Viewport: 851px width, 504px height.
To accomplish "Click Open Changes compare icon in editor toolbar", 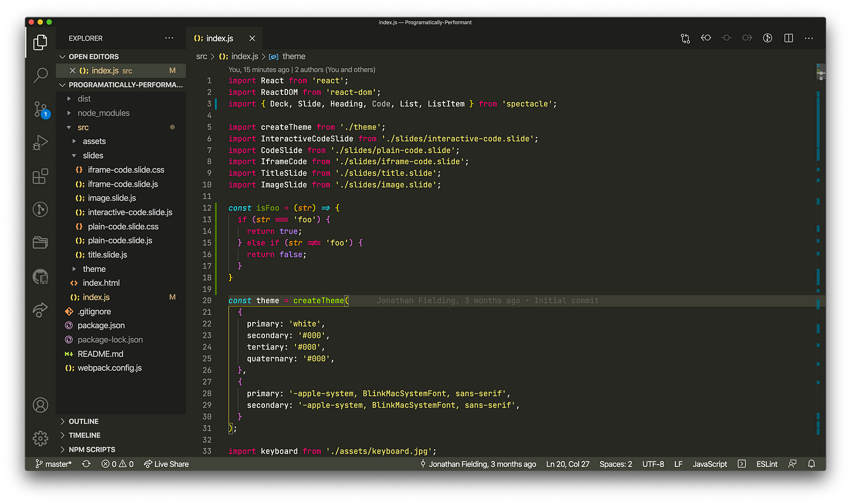I will pyautogui.click(x=685, y=38).
